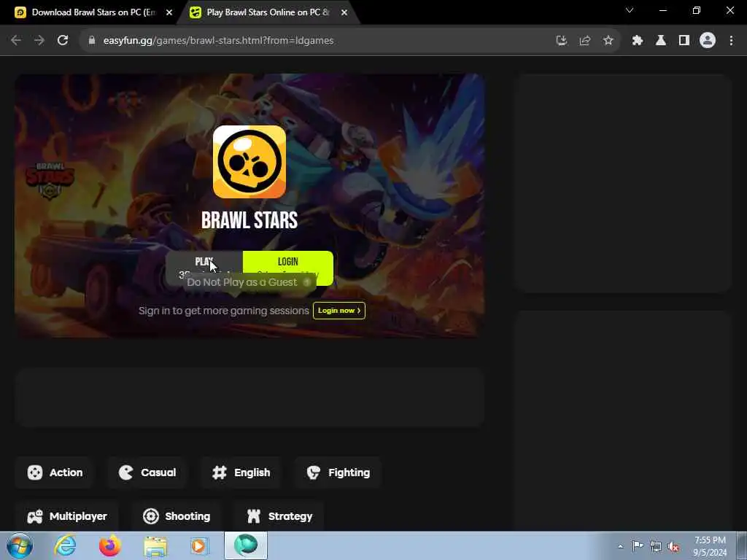Open Windows Media Player on taskbar
The height and width of the screenshot is (560, 747).
(199, 546)
